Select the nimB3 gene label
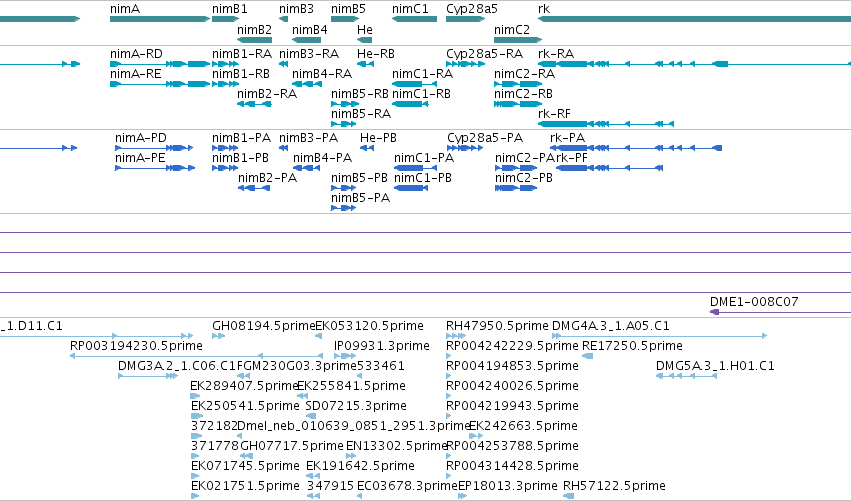The width and height of the screenshot is (851, 501). tap(296, 9)
